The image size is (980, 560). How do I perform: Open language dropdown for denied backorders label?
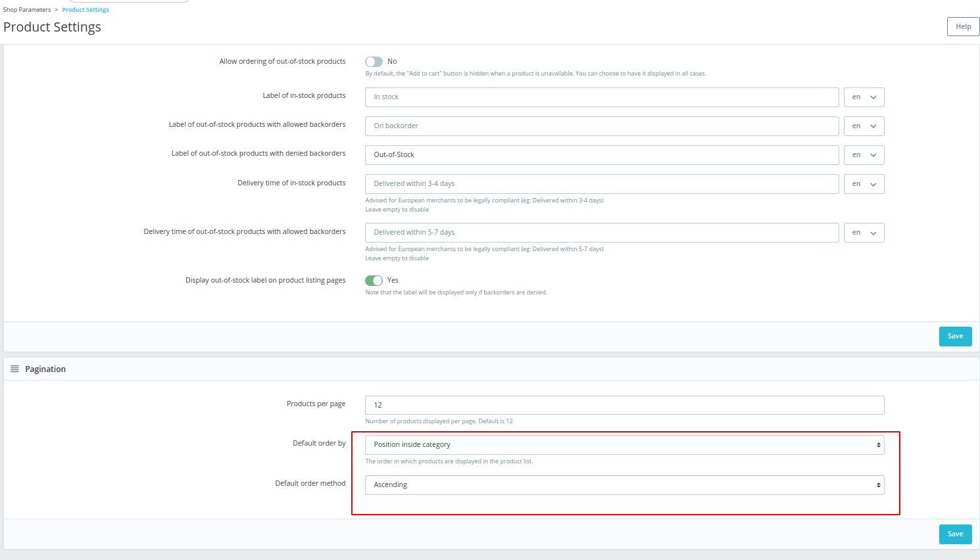pyautogui.click(x=864, y=155)
